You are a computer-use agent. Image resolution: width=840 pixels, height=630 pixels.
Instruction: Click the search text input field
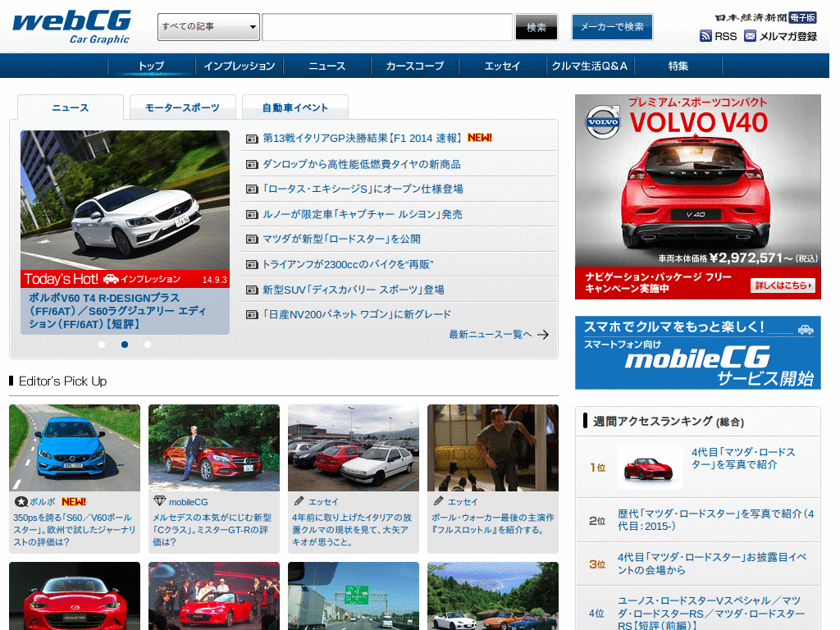[x=387, y=27]
